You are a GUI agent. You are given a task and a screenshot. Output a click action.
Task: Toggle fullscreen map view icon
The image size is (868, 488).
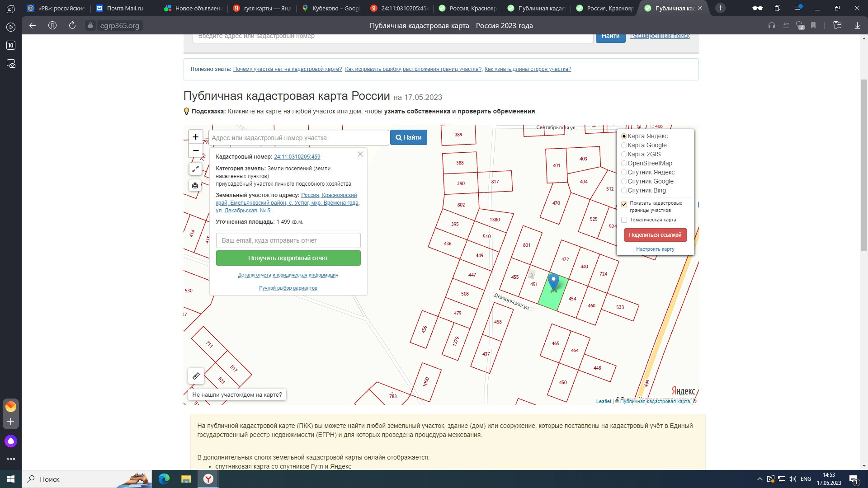point(195,169)
